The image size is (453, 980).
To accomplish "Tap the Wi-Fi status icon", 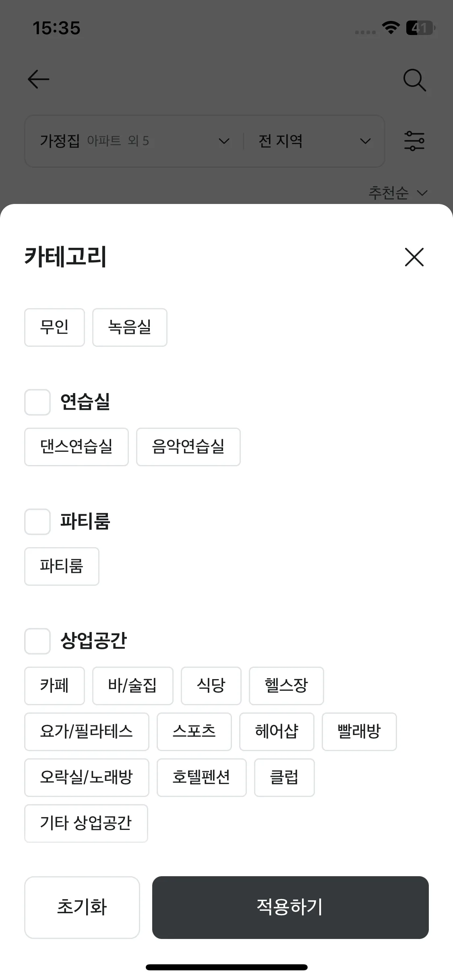I will tap(391, 28).
